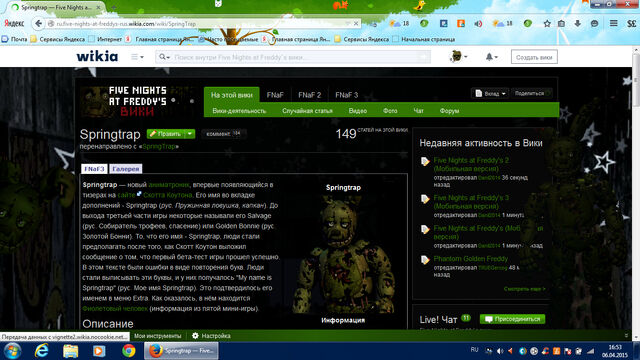Follow the Скотта Коутона link
This screenshot has height=360, width=640.
click(x=167, y=195)
